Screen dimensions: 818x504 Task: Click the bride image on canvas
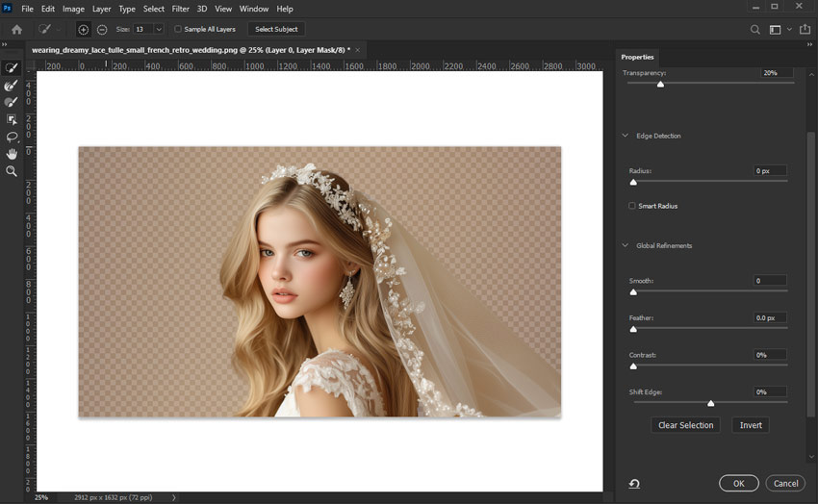point(320,282)
